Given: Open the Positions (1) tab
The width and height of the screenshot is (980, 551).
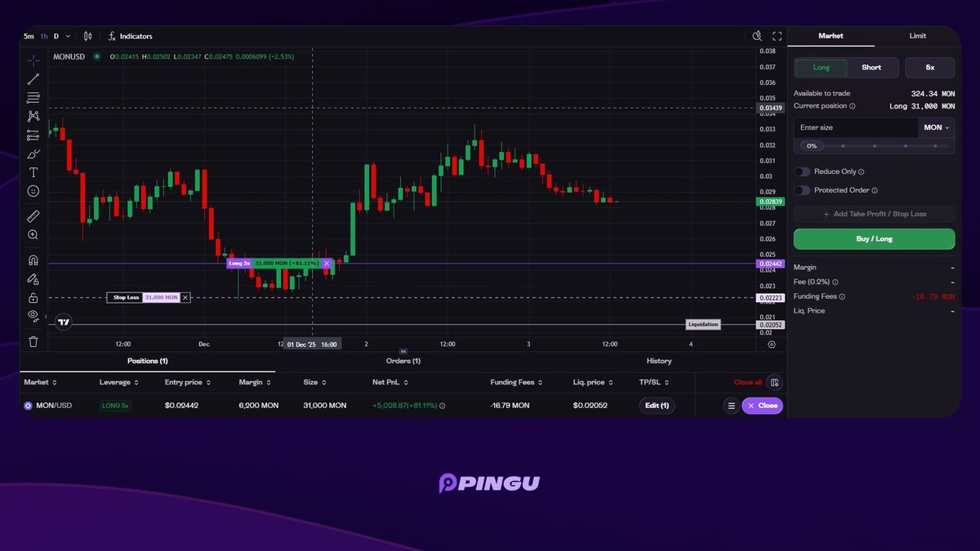Looking at the screenshot, I should tap(147, 361).
